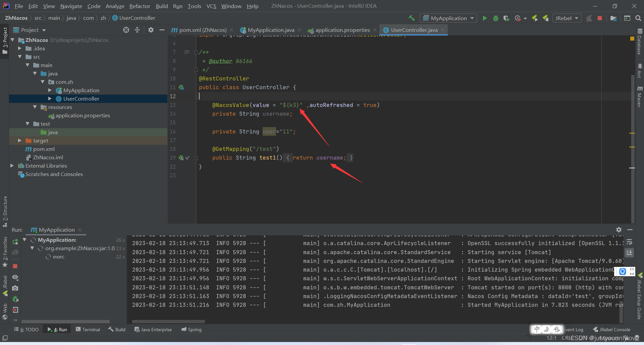Open the Run panel eye view options

click(15, 277)
